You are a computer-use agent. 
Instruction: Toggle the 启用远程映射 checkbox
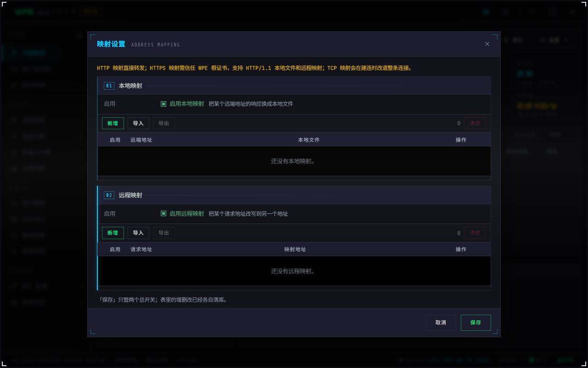coord(164,213)
